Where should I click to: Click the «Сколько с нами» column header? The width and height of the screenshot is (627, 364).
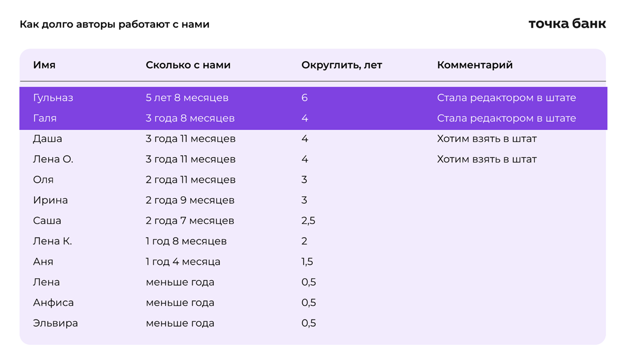tap(188, 65)
